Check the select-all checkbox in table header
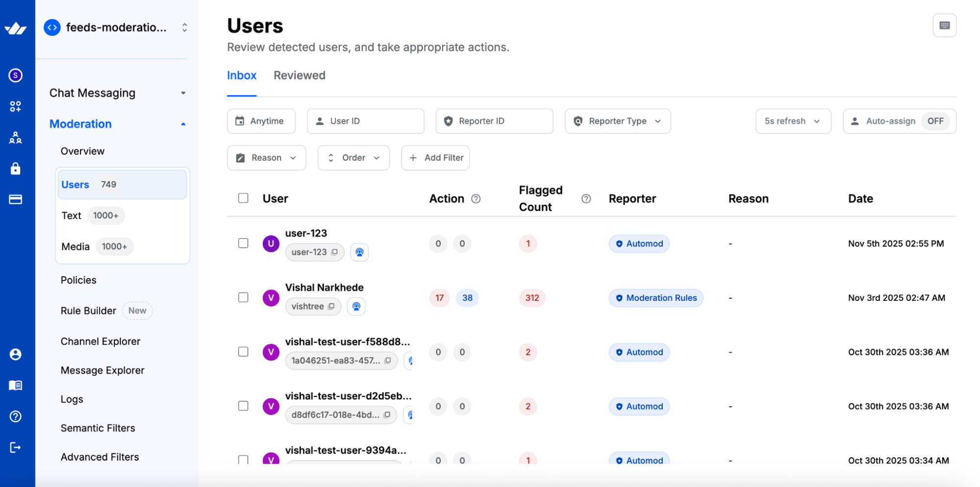The image size is (980, 487). coord(243,197)
